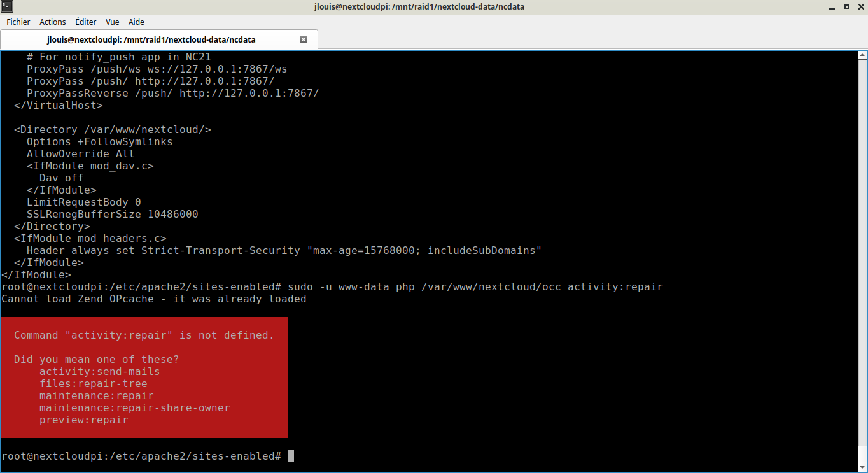Open the Aide menu
The width and height of the screenshot is (868, 473).
136,22
